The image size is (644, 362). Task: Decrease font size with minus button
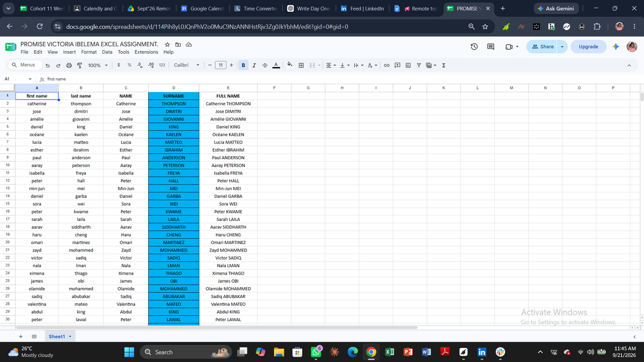tap(209, 65)
